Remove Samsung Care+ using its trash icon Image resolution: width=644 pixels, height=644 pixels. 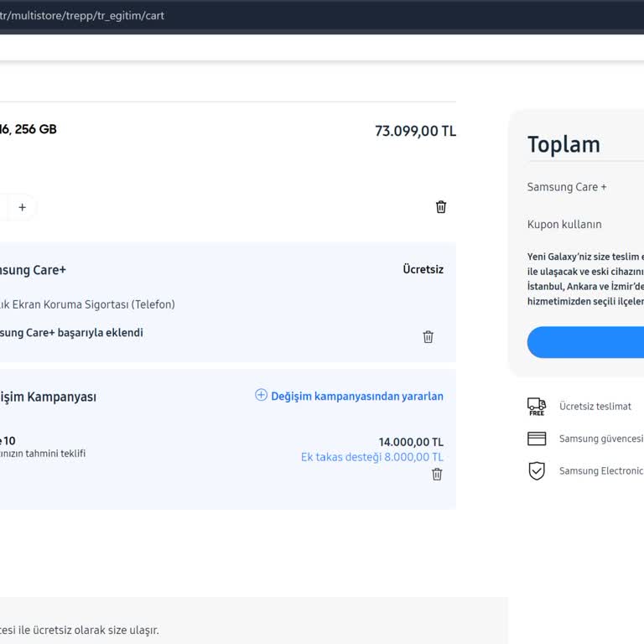428,337
